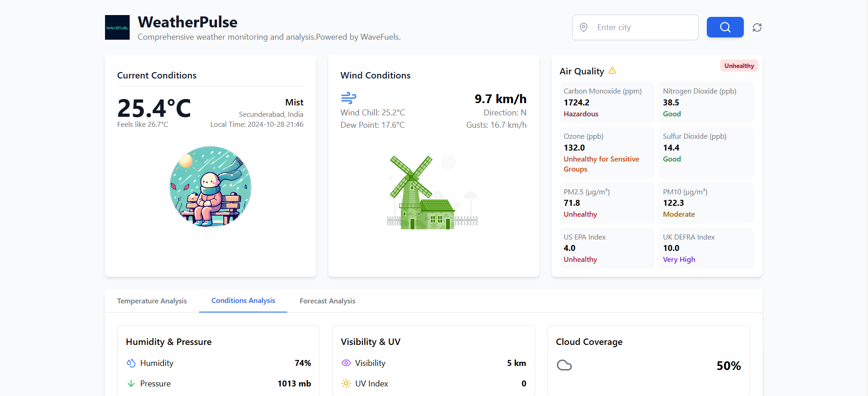Click the Secunderabad, India location text
The image size is (868, 396).
coord(271,115)
